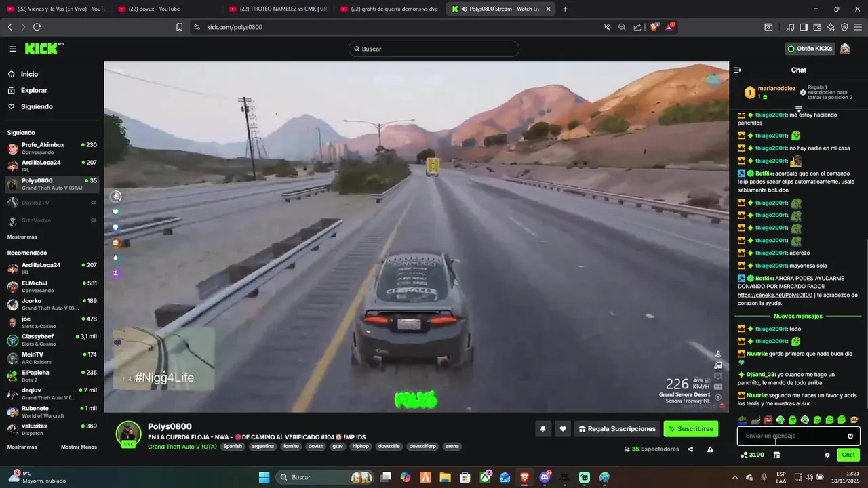This screenshot has width=868, height=488.
Task: Open the Kick sidebar hamburger menu
Action: (x=13, y=49)
